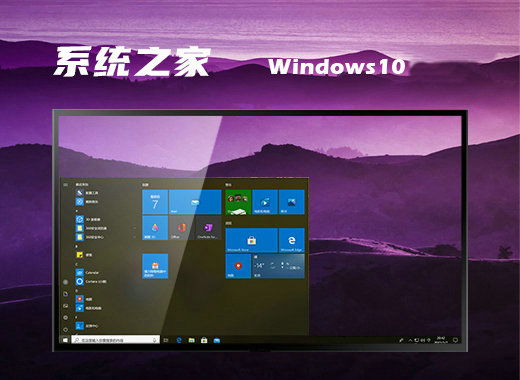Open the Weather tile
This screenshot has width=520, height=380.
coord(278,266)
